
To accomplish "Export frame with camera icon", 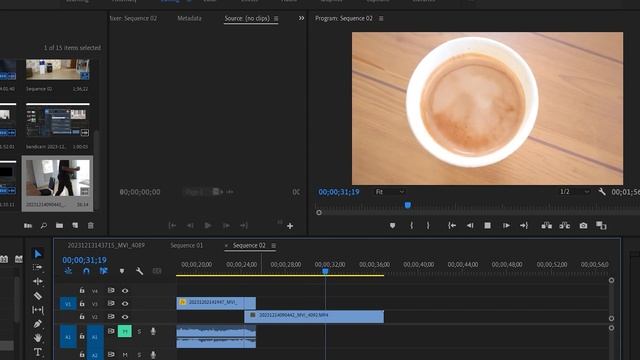I will [x=583, y=225].
